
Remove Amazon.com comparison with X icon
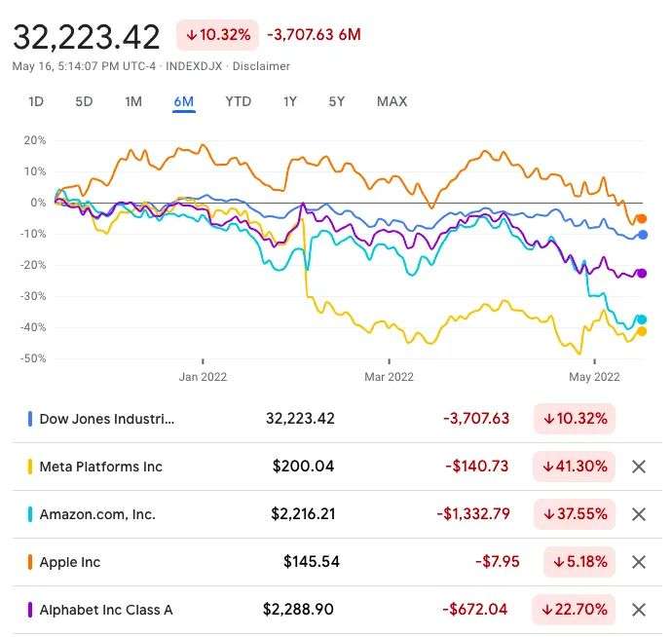(639, 514)
